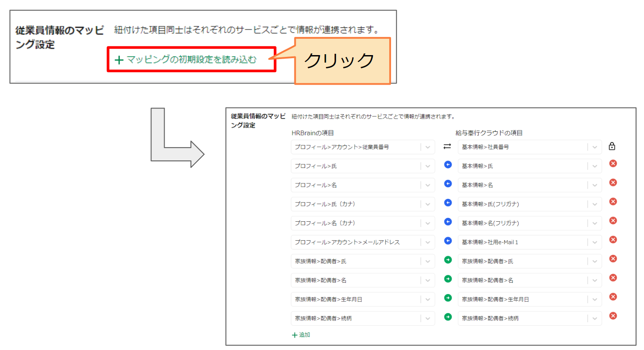
Task: Open 給与奉行 dropdown 基本情報>社員番号
Action: [x=530, y=147]
